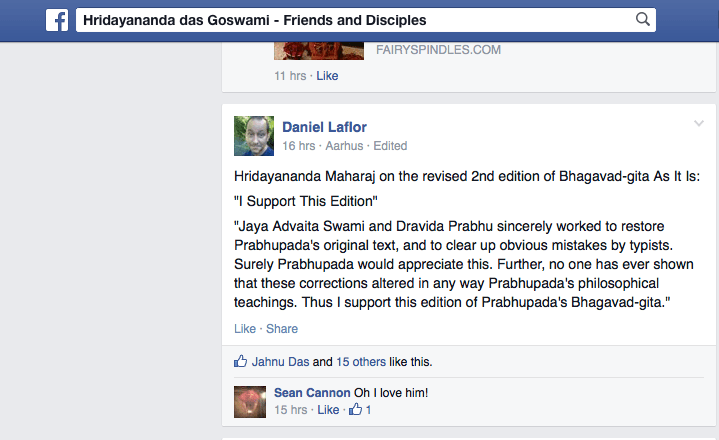Like Sean Cannon's comment
Viewport: 719px width, 440px height.
[x=328, y=410]
